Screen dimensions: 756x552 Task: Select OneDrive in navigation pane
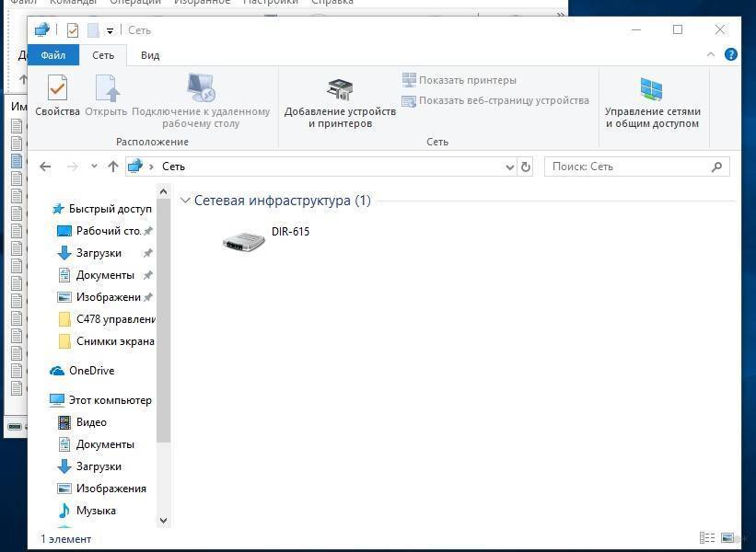pos(83,371)
